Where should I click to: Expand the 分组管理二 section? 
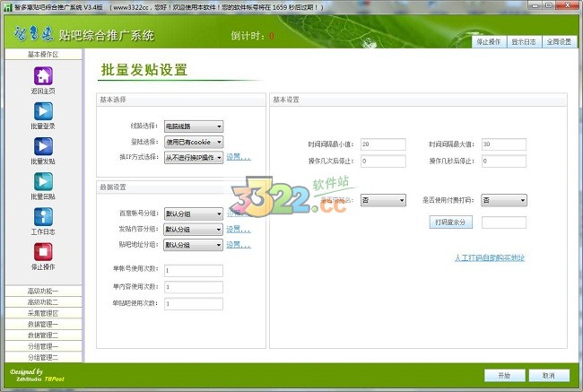coord(43,357)
